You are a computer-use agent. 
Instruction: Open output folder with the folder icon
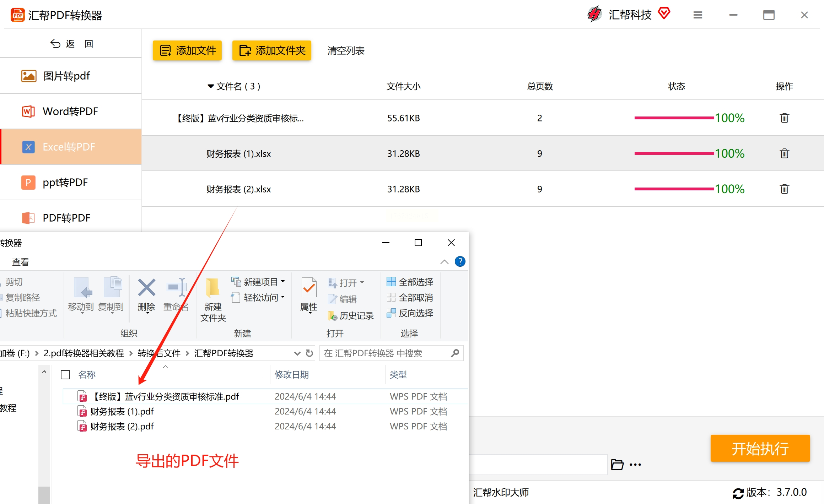(x=617, y=465)
